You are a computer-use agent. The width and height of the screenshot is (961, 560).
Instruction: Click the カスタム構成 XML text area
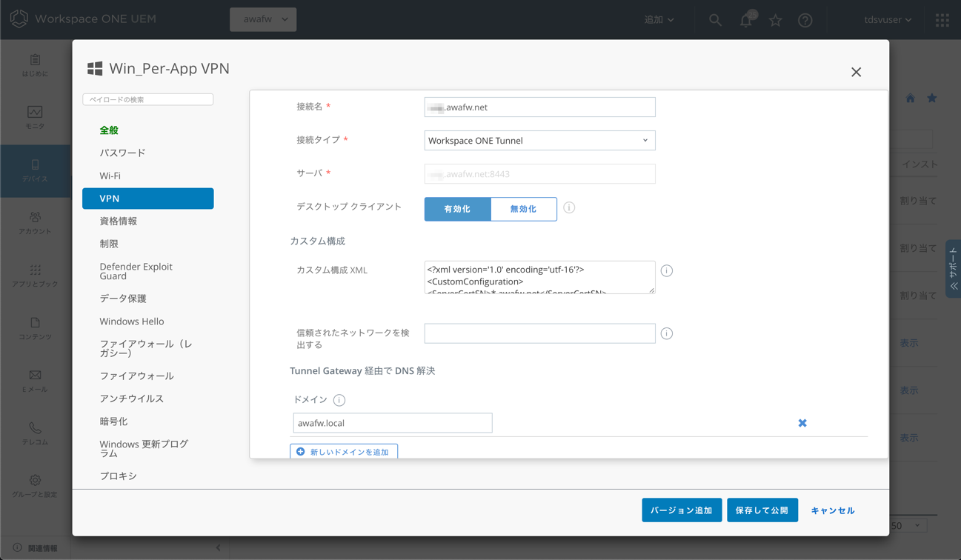click(539, 277)
